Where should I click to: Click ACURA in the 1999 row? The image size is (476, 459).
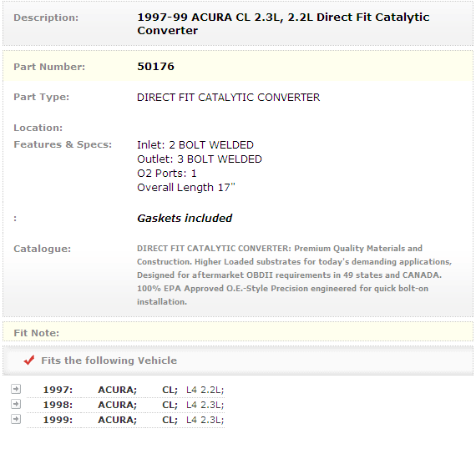117,421
